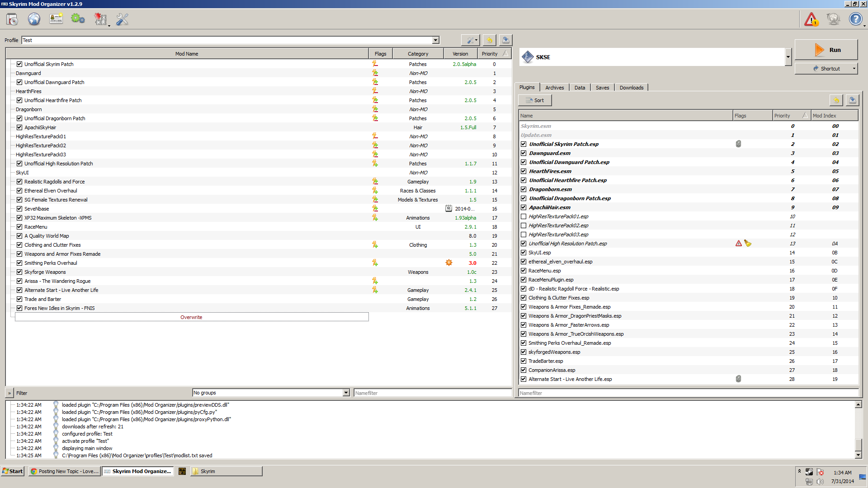Viewport: 868px width, 488px height.
Task: Disable TradeBarter.esp plugin
Action: pos(524,361)
